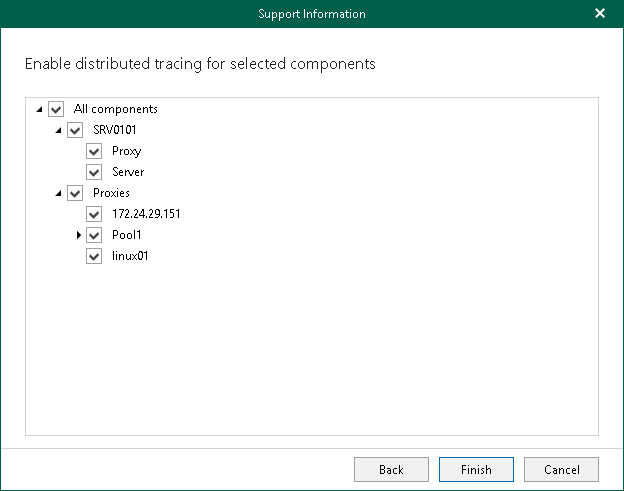Close the Support Information dialog
Image resolution: width=624 pixels, height=491 pixels.
[x=600, y=14]
